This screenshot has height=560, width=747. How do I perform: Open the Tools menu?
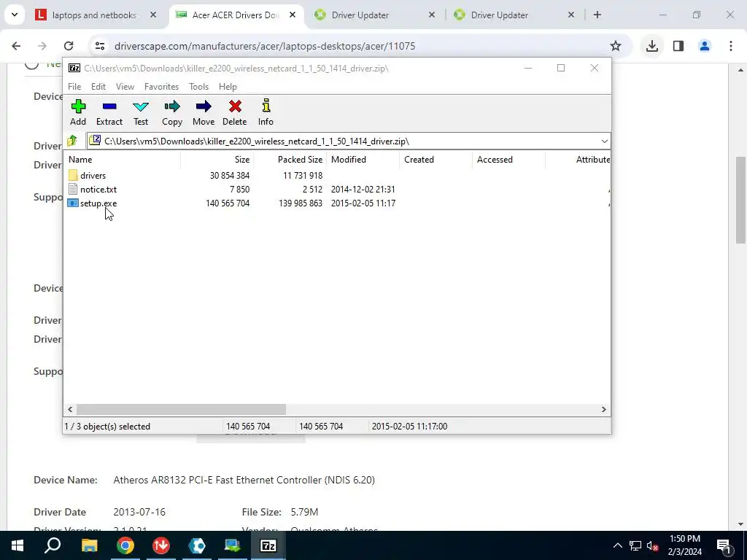pos(198,87)
